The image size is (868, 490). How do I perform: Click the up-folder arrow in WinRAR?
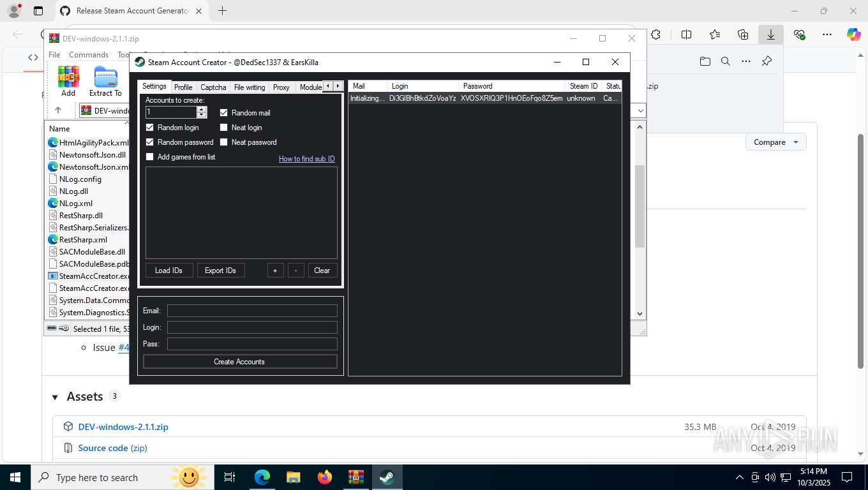[x=58, y=110]
